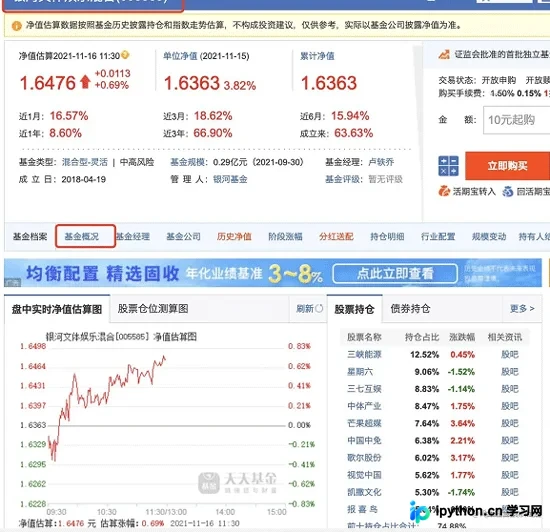Click the 更多 > link in holdings panel
Image resolution: width=550 pixels, height=532 pixels.
coord(522,308)
